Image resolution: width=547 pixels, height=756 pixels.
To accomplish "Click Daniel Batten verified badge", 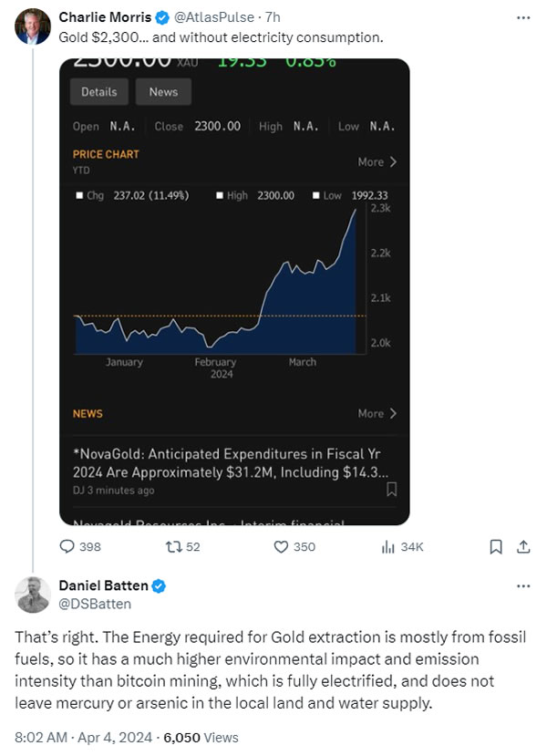I will click(x=159, y=585).
